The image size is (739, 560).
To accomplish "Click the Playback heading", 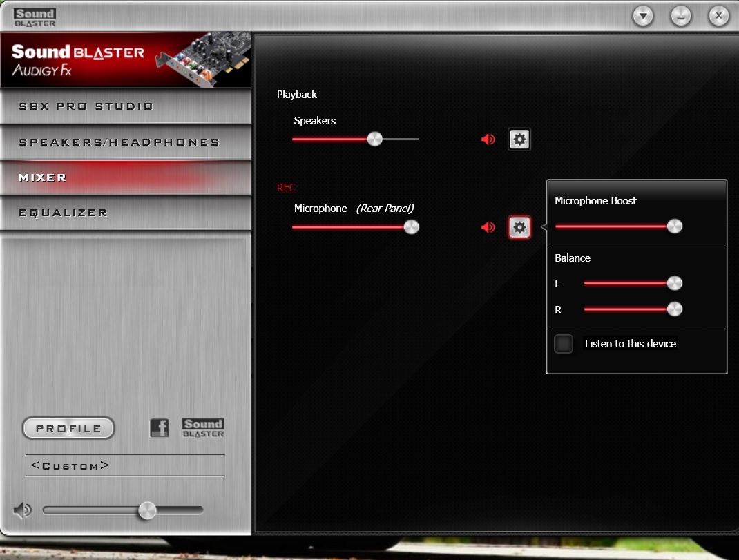I will coord(297,95).
